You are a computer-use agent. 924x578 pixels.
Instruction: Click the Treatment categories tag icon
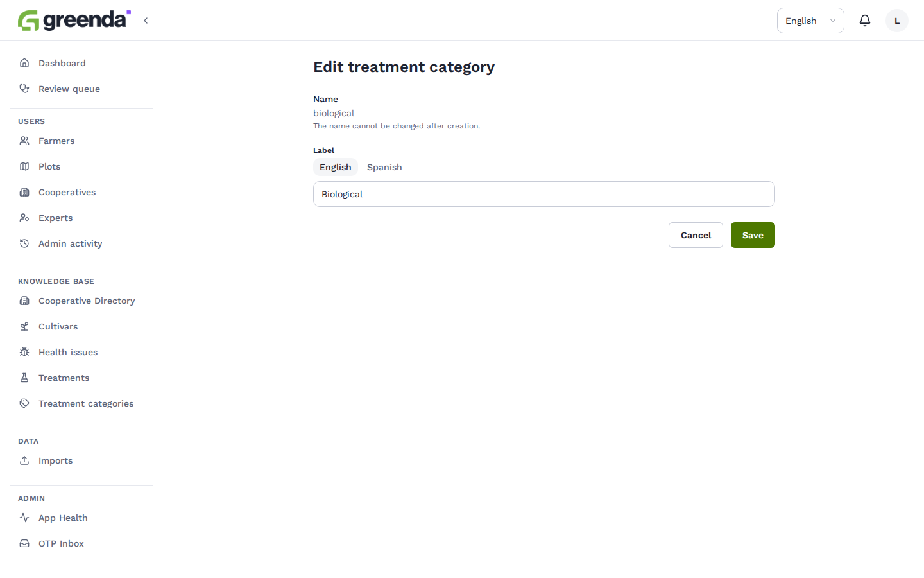click(x=24, y=403)
